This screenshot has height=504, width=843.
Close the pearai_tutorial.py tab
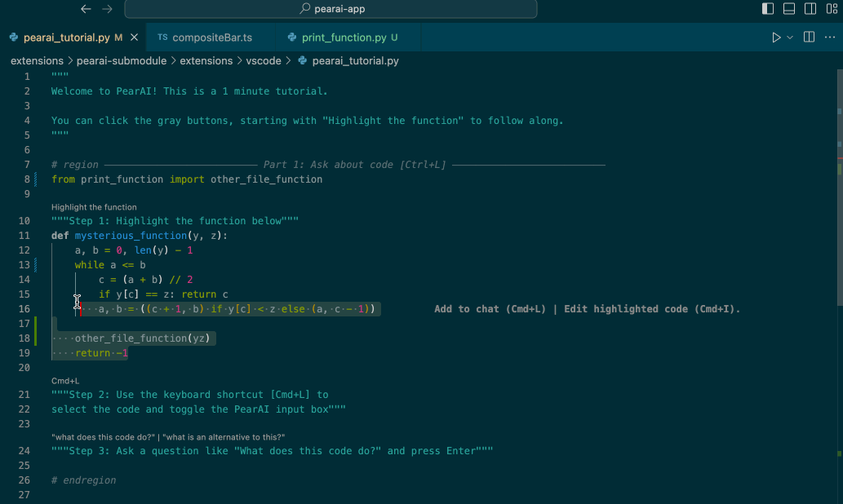point(135,38)
